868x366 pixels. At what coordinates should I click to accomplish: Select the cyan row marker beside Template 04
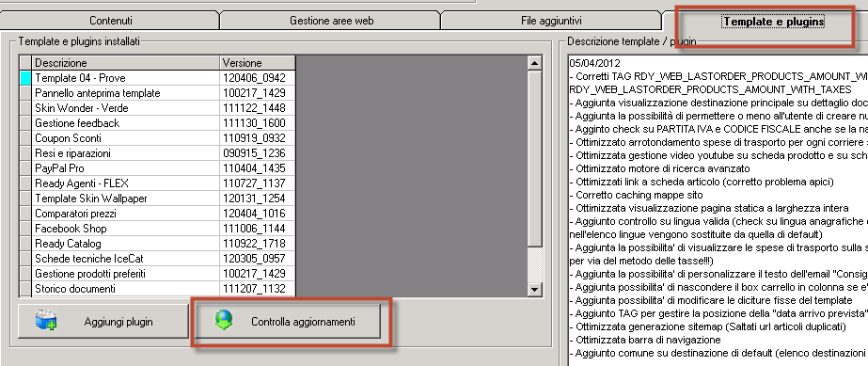(25, 78)
